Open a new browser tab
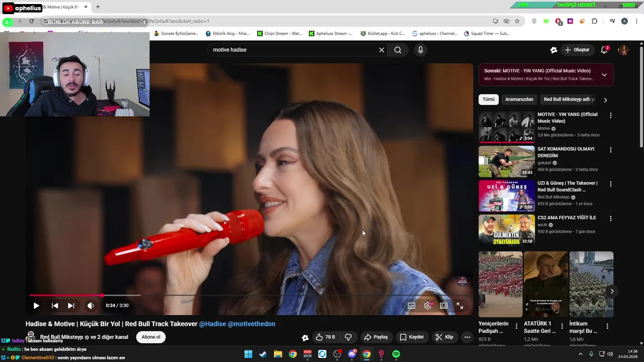Image resolution: width=644 pixels, height=362 pixels. [98, 7]
